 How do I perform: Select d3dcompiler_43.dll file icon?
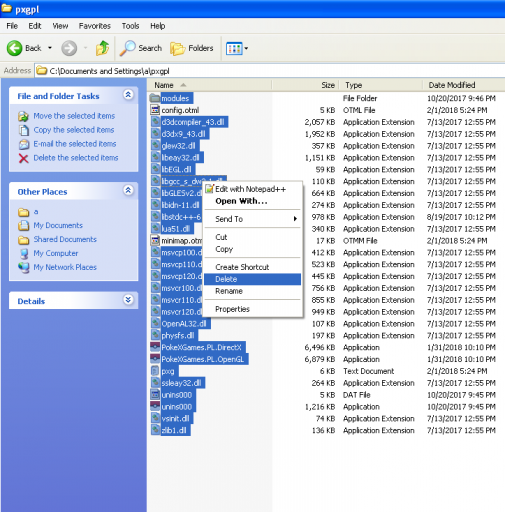(x=155, y=122)
